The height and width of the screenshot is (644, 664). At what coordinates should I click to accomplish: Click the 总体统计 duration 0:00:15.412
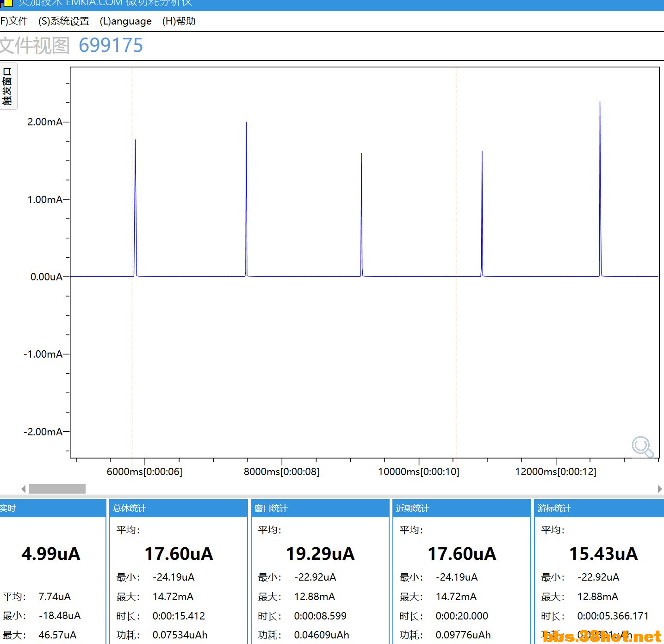[x=179, y=616]
